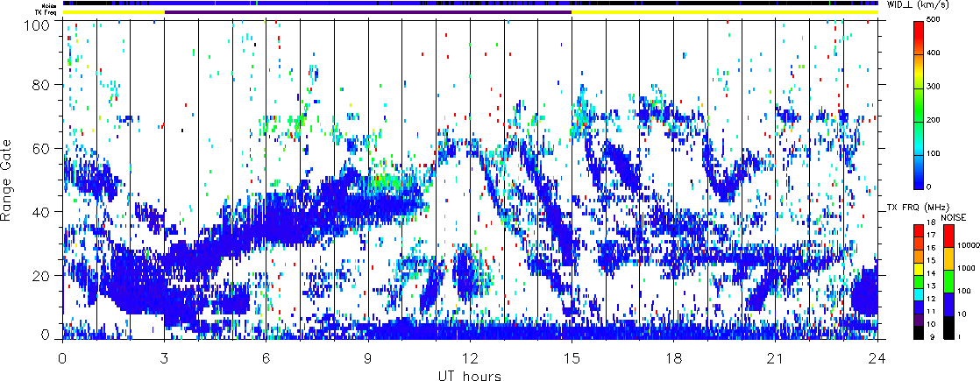
Task: Select the black segment of the NOISE colorbar
Action: 948,328
